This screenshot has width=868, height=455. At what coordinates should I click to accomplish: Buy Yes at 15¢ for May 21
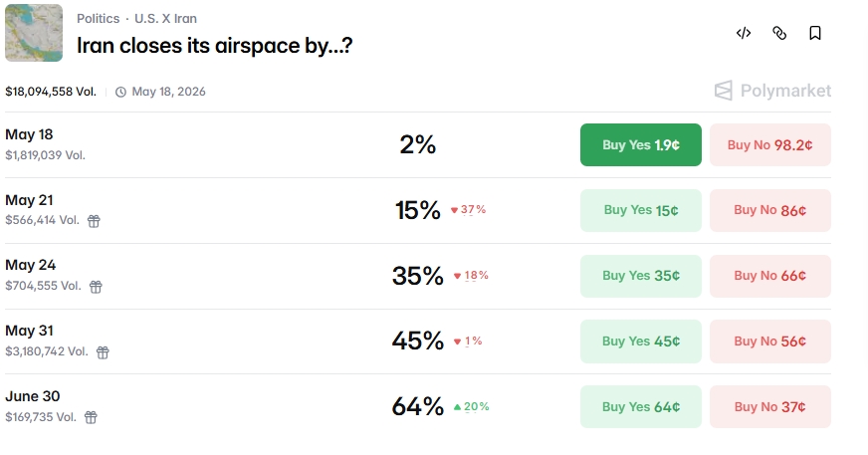tap(640, 210)
